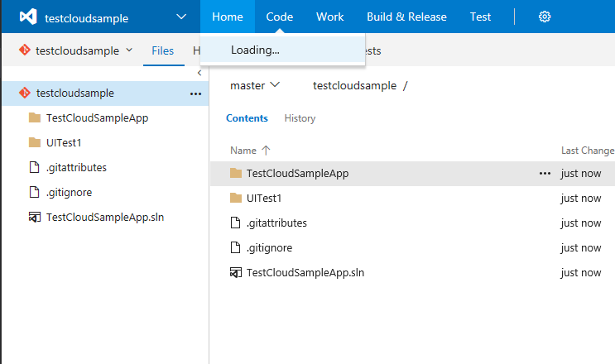Click the git repository icon in the tree root

(25, 93)
